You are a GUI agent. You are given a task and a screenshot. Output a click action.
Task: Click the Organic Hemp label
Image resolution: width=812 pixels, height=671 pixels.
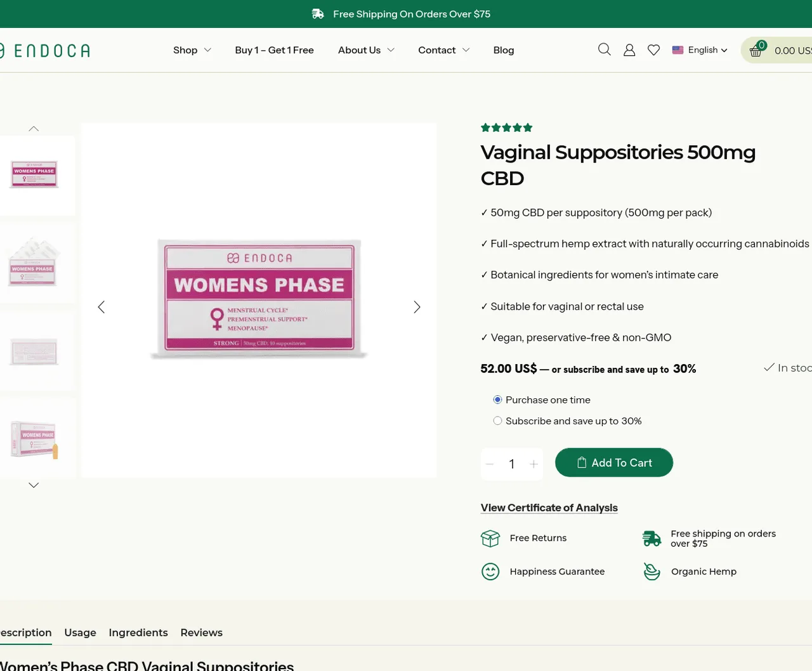[704, 571]
